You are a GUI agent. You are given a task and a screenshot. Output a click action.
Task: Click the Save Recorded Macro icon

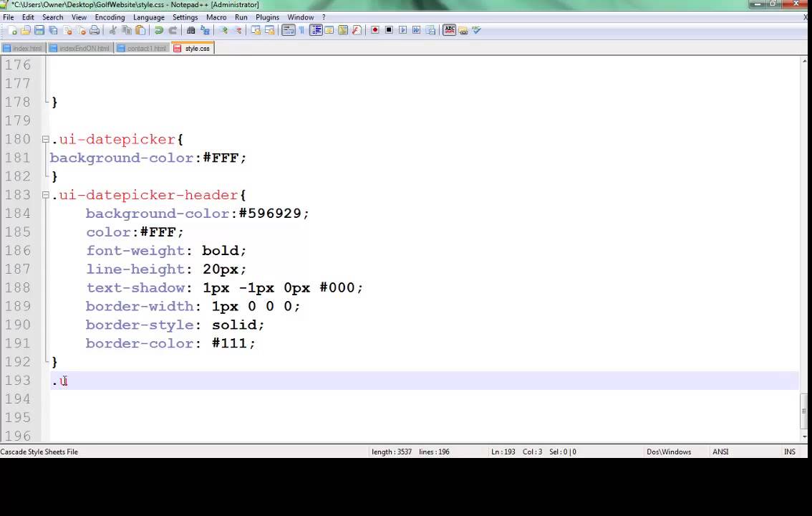[x=430, y=31]
